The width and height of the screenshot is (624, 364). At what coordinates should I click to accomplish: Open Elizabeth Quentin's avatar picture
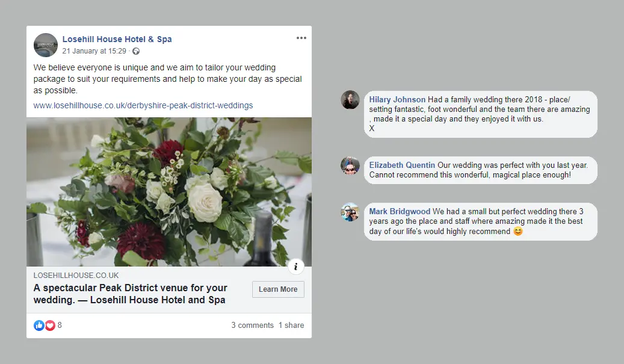[x=350, y=165]
